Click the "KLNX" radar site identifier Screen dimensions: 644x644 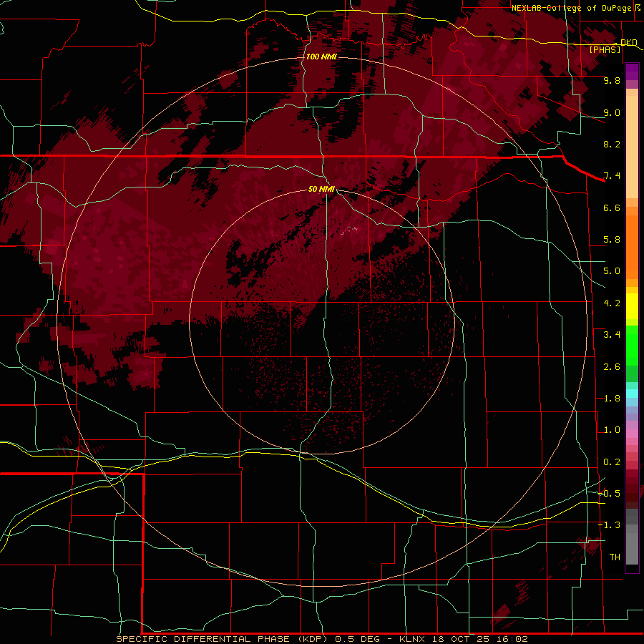[x=414, y=639]
